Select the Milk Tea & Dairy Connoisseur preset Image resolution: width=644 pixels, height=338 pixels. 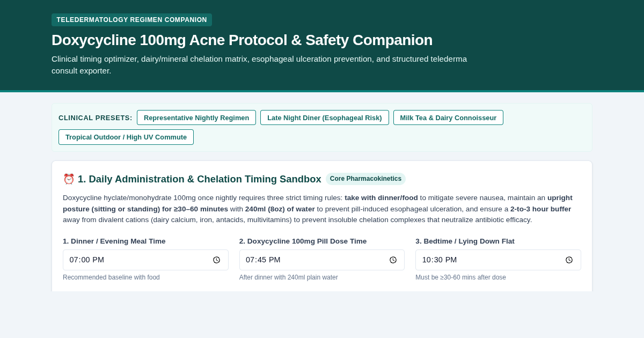point(448,117)
